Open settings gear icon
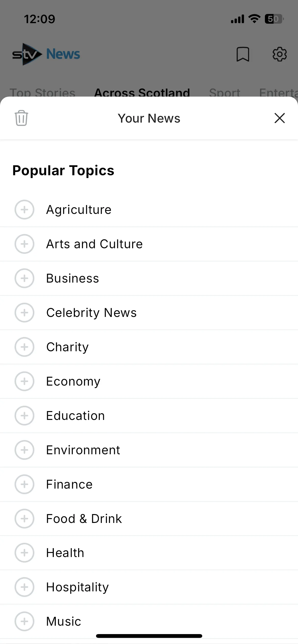The image size is (298, 644). point(279,54)
